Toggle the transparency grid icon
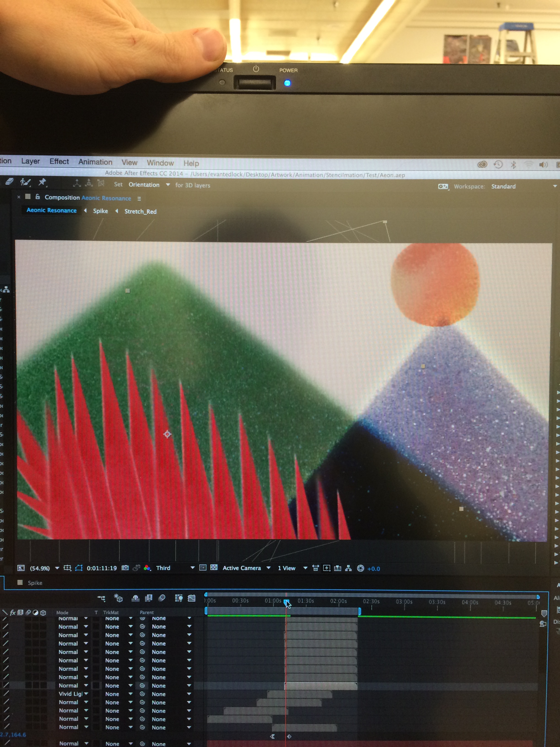The height and width of the screenshot is (747, 560). pyautogui.click(x=214, y=567)
